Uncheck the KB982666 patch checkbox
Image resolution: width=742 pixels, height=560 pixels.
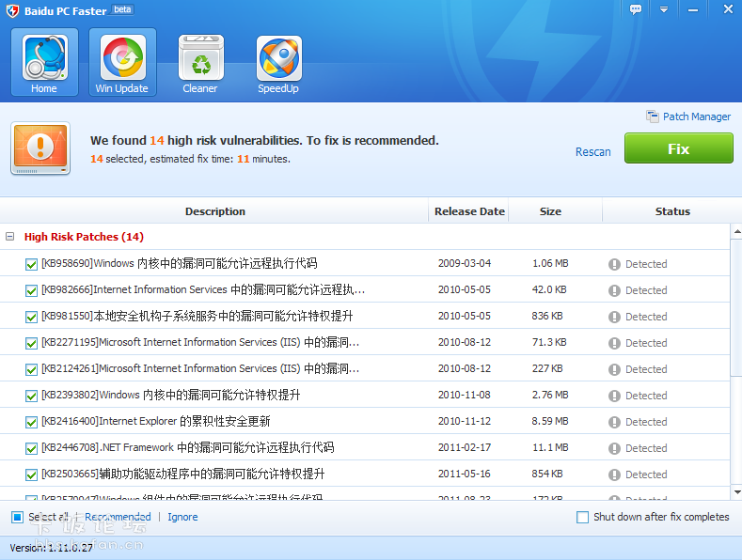click(31, 290)
